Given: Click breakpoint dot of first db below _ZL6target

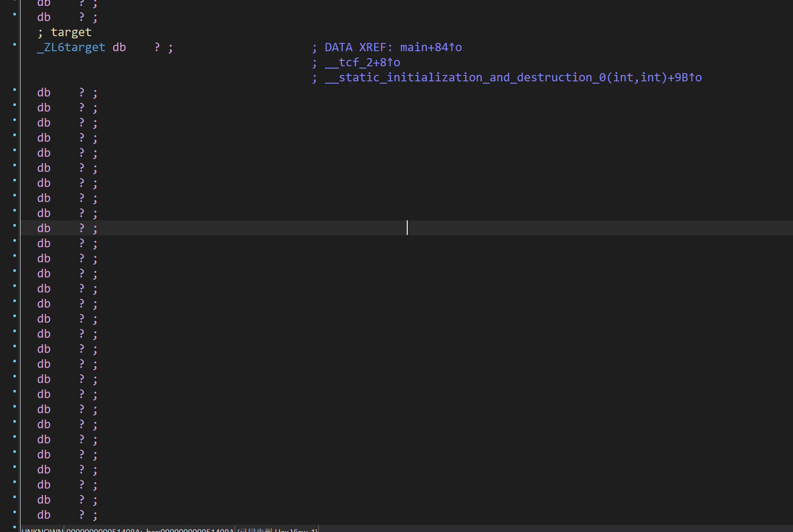Looking at the screenshot, I should [15, 90].
